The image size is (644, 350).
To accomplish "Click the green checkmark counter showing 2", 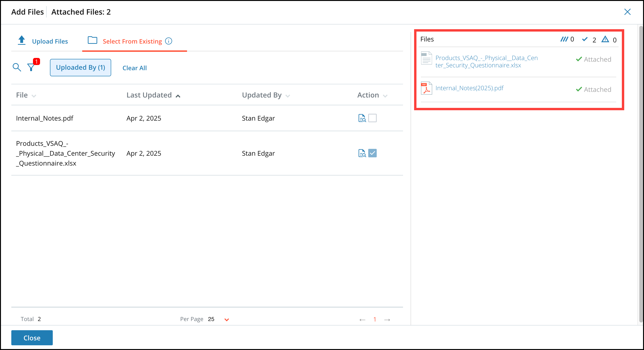I will click(585, 39).
